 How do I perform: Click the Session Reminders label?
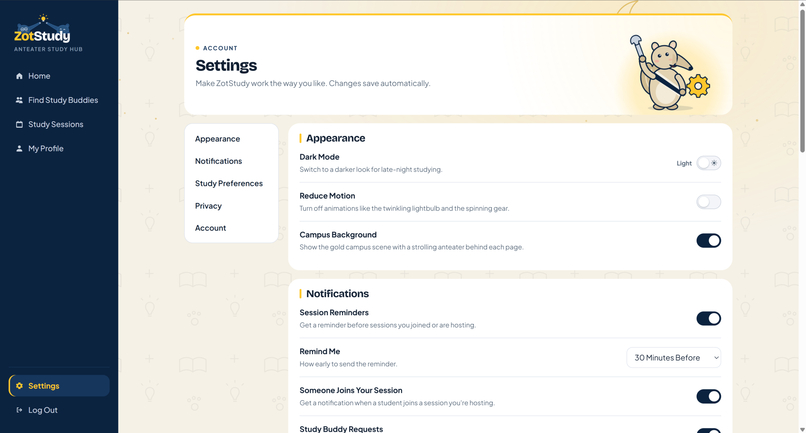[334, 313]
